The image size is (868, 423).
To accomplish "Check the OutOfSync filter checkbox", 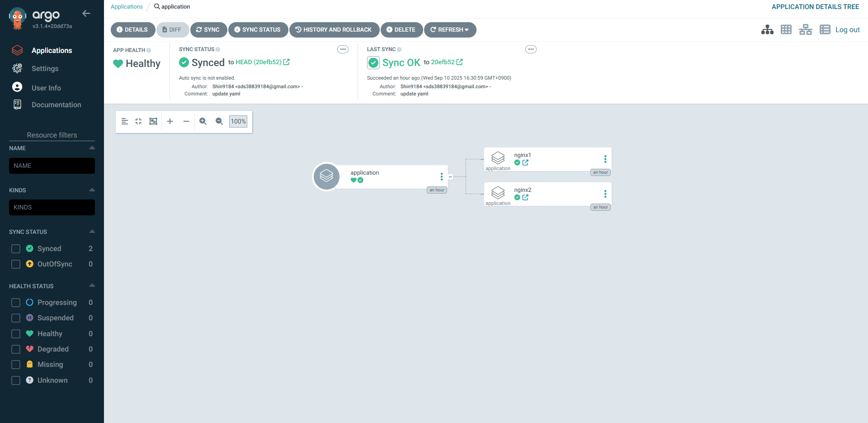I will pos(16,264).
